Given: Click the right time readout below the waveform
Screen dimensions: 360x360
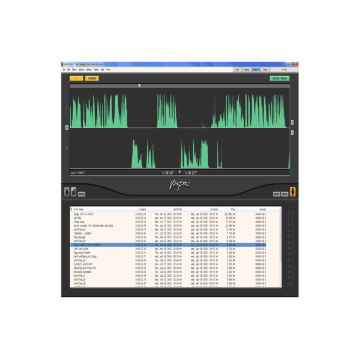Looking at the screenshot, I should [191, 173].
